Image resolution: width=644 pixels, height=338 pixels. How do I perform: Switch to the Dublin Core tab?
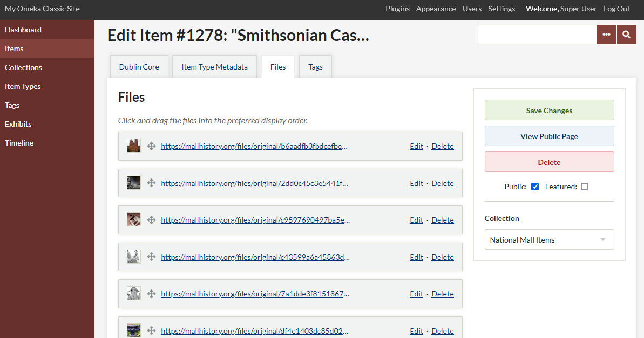[139, 66]
